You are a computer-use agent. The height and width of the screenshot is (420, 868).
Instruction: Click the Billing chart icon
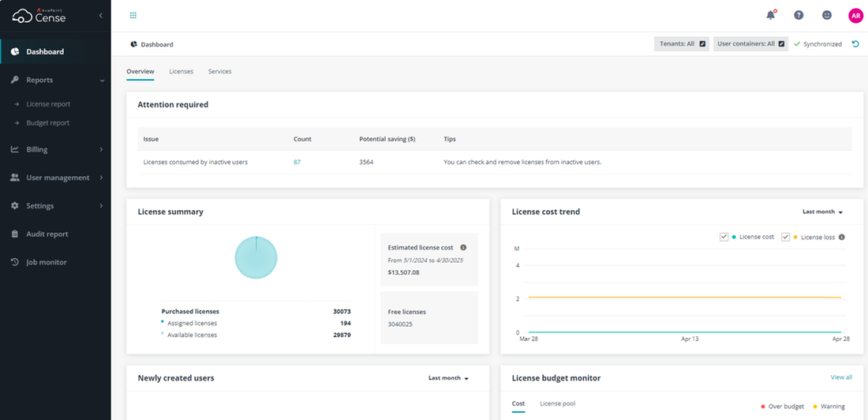[x=15, y=149]
